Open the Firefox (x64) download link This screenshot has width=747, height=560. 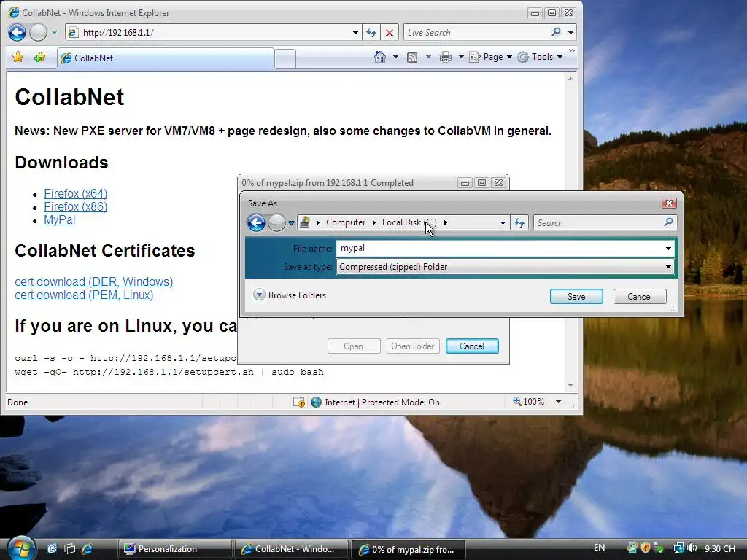pyautogui.click(x=76, y=193)
